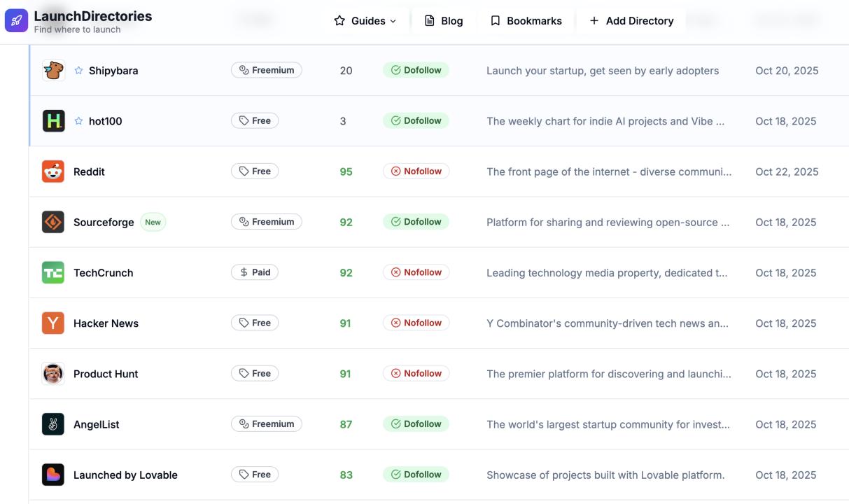
Task: Click the Paid pricing tag for TechCrunch
Action: click(x=255, y=272)
